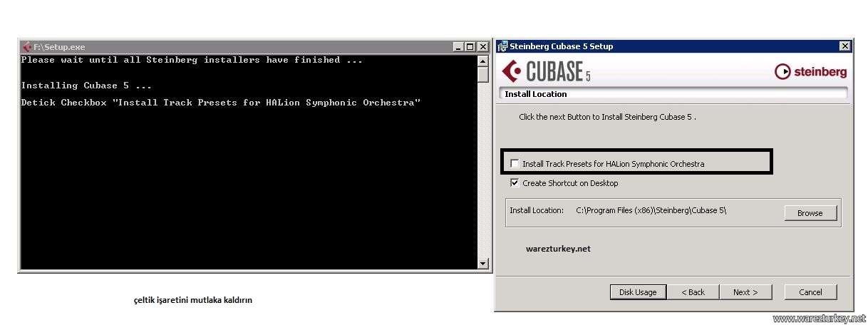Uncheck Install Track Presets for HALion checkbox
Image resolution: width=868 pixels, height=325 pixels.
tap(515, 164)
